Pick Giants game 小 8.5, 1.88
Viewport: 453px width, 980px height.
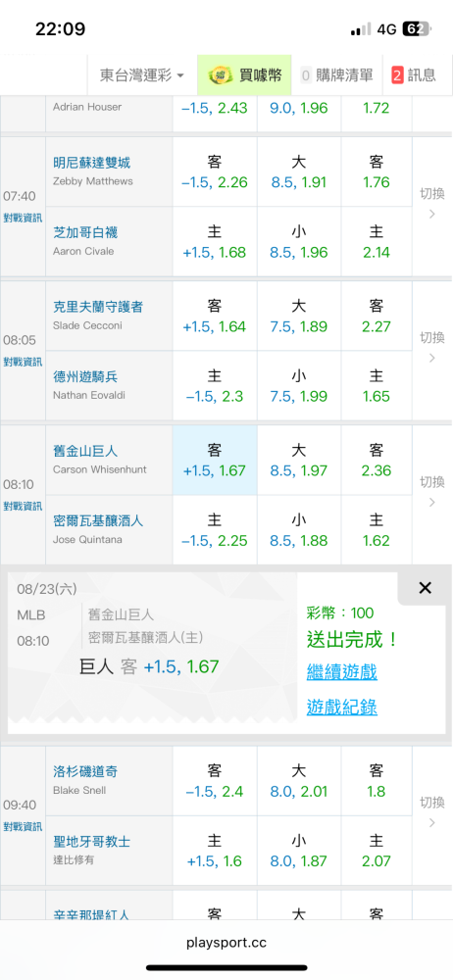coord(298,530)
